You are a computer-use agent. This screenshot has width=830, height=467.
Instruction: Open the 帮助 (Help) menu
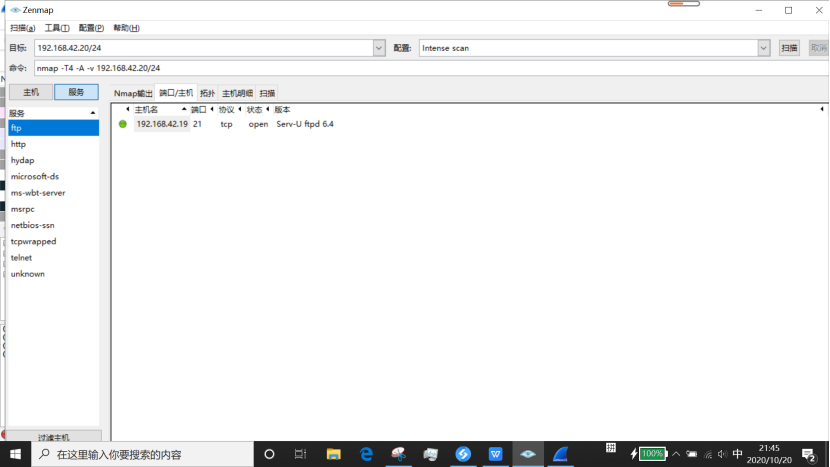[126, 28]
